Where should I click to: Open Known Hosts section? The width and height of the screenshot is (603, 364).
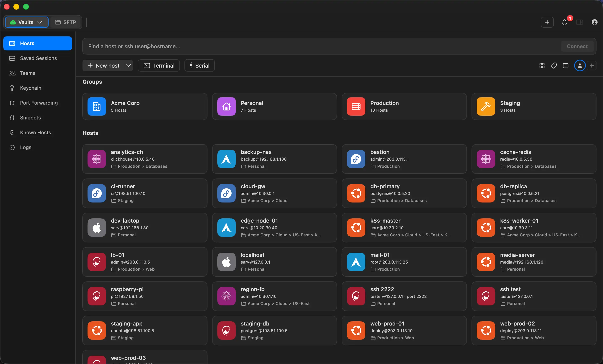38,132
